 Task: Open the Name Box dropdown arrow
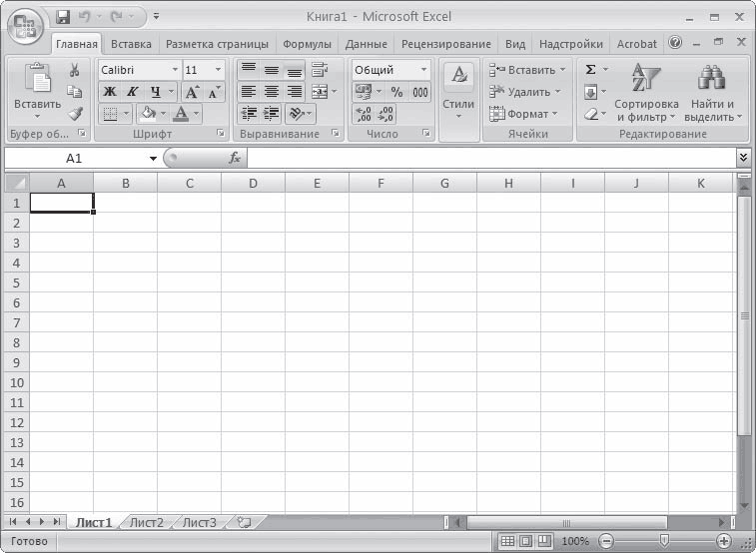click(x=154, y=158)
